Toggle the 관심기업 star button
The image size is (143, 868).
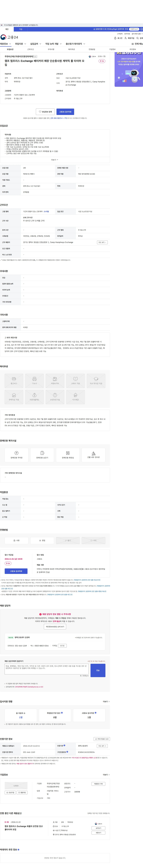coord(10,793)
